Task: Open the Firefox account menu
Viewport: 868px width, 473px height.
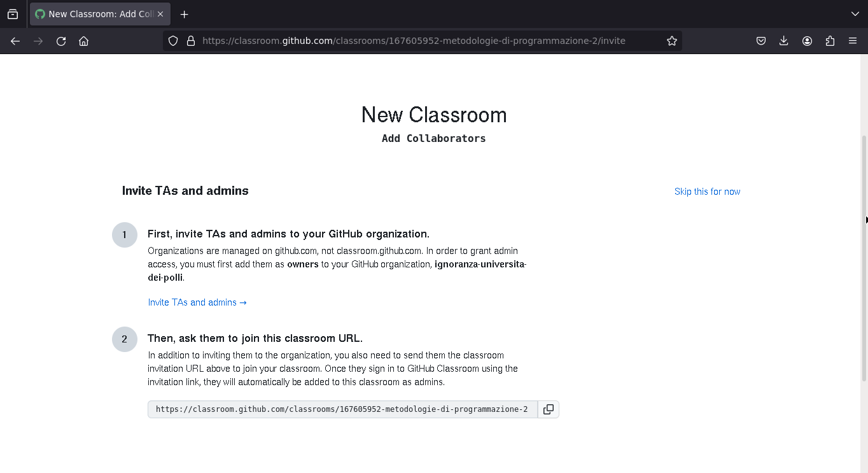Action: tap(807, 41)
